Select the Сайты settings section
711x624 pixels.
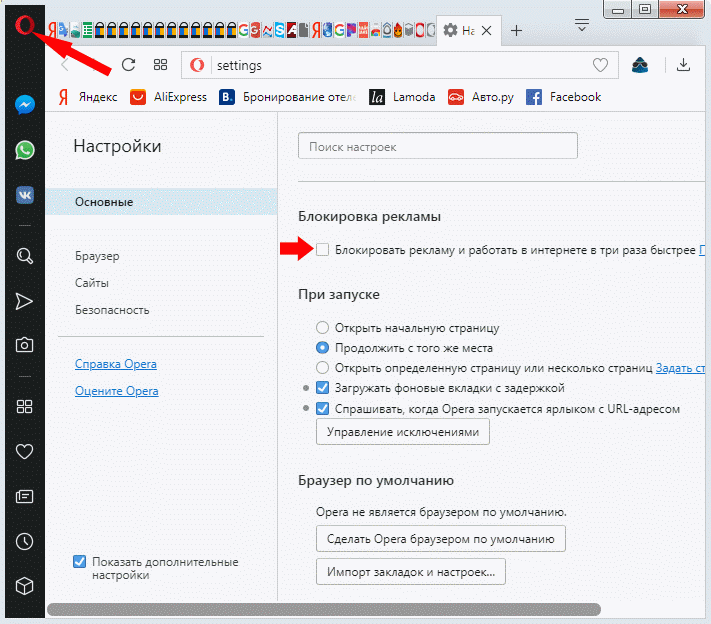[x=92, y=283]
